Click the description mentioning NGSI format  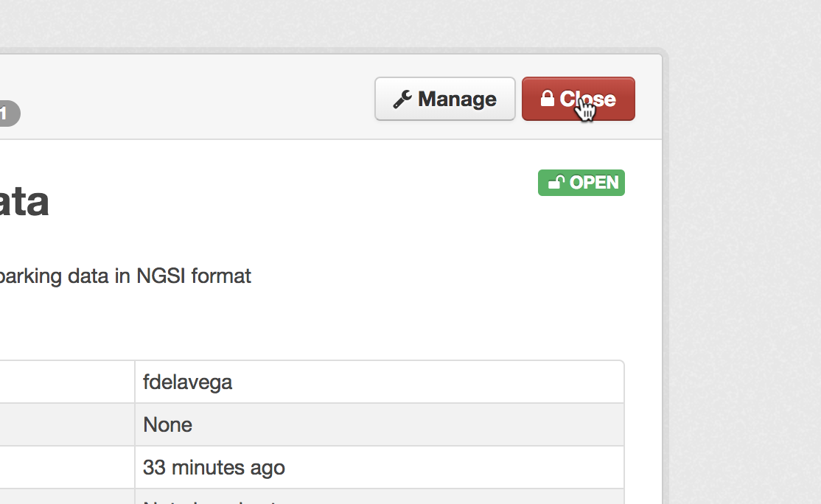coord(125,276)
